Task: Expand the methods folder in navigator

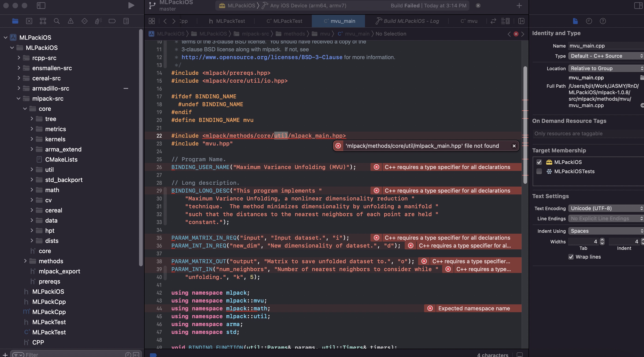Action: (25, 261)
